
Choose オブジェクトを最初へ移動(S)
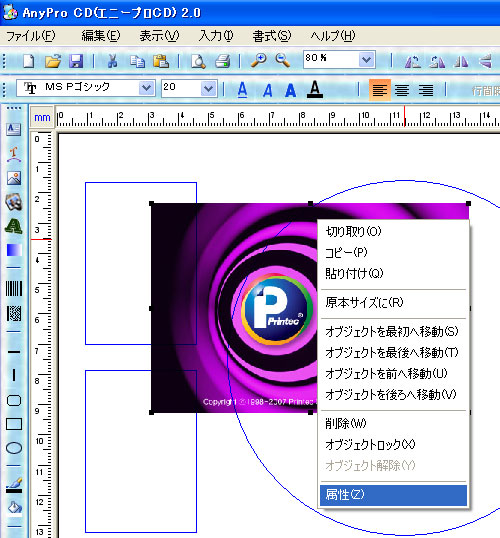tap(393, 331)
